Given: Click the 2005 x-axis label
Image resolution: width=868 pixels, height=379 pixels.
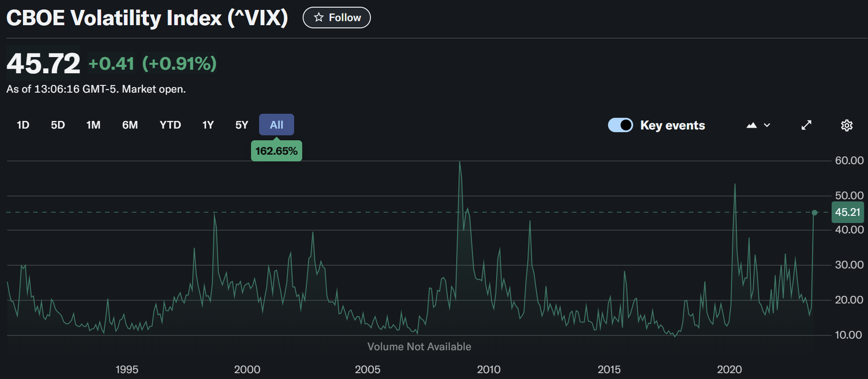Looking at the screenshot, I should coord(368,370).
